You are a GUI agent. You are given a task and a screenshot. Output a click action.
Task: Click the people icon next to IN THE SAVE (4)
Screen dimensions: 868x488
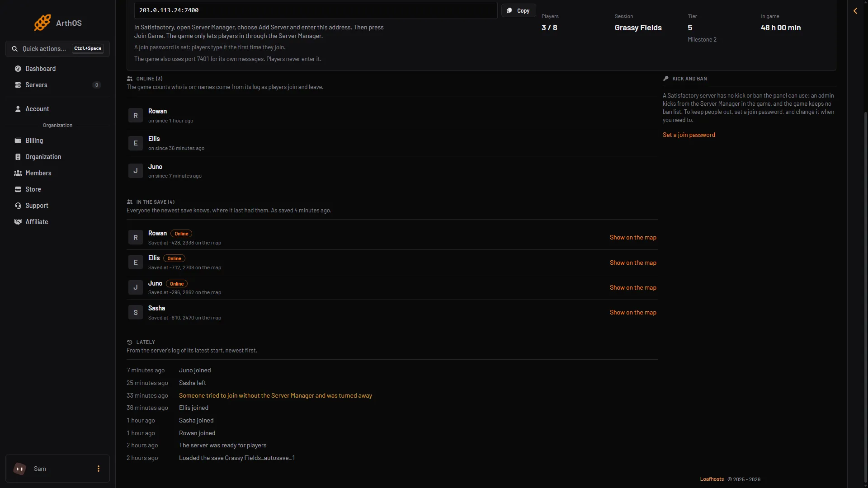[130, 202]
